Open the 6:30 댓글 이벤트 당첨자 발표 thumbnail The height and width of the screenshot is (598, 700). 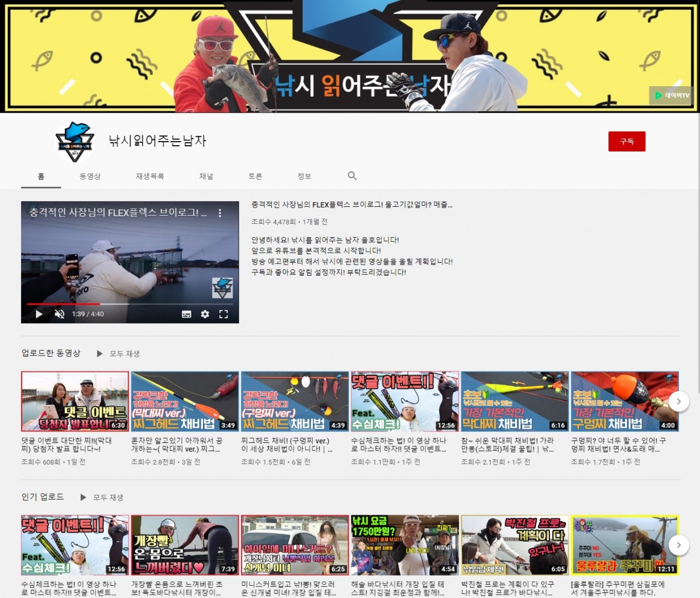point(75,401)
